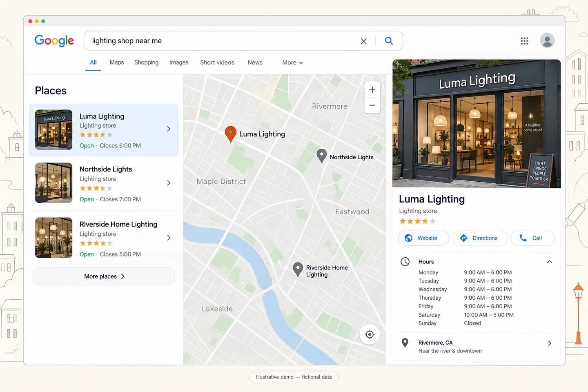Show More places
Screen dimensions: 588x392
(x=104, y=276)
